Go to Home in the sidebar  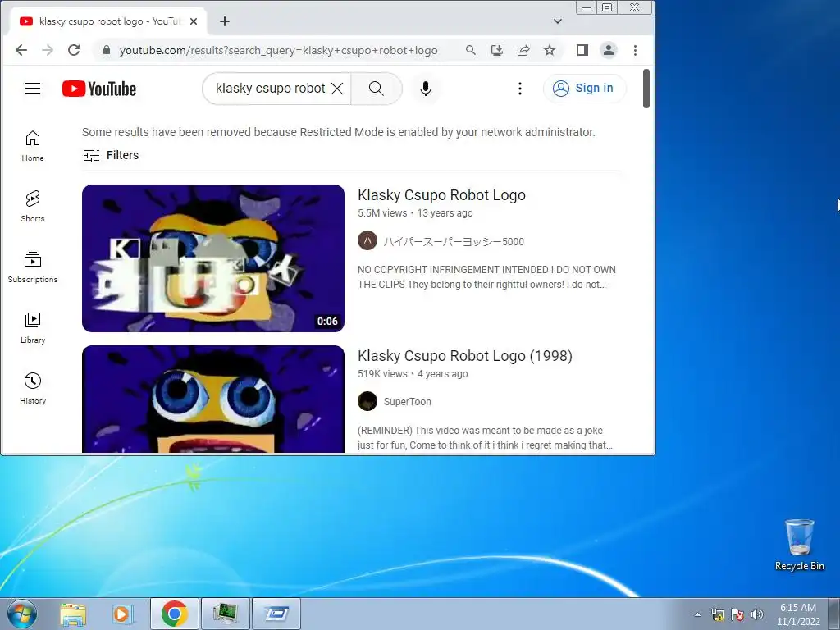tap(33, 146)
